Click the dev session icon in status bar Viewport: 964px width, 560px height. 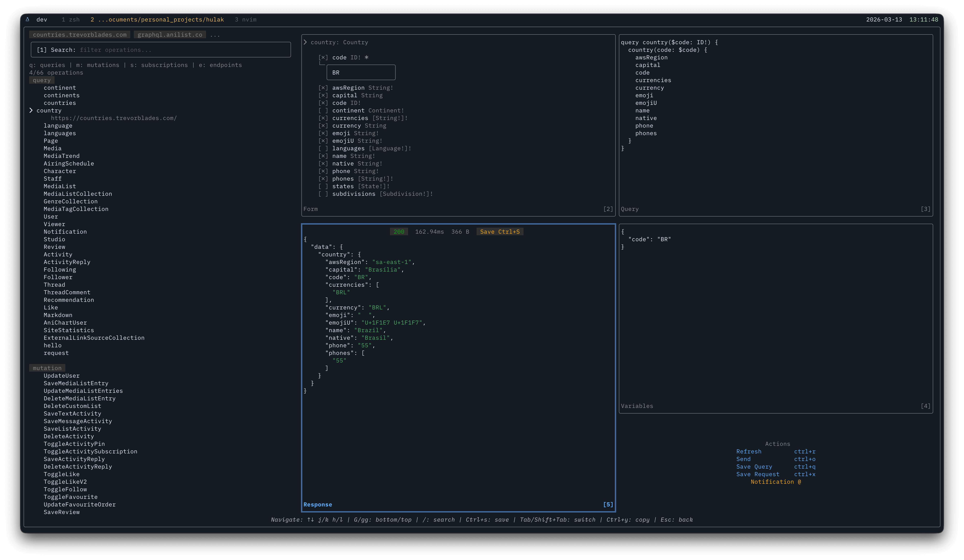click(x=28, y=19)
